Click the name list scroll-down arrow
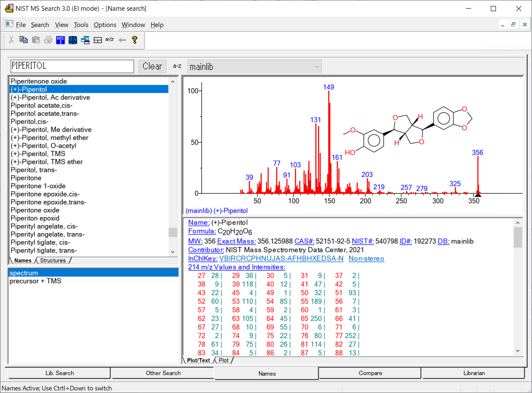Image resolution: width=532 pixels, height=393 pixels. point(173,252)
